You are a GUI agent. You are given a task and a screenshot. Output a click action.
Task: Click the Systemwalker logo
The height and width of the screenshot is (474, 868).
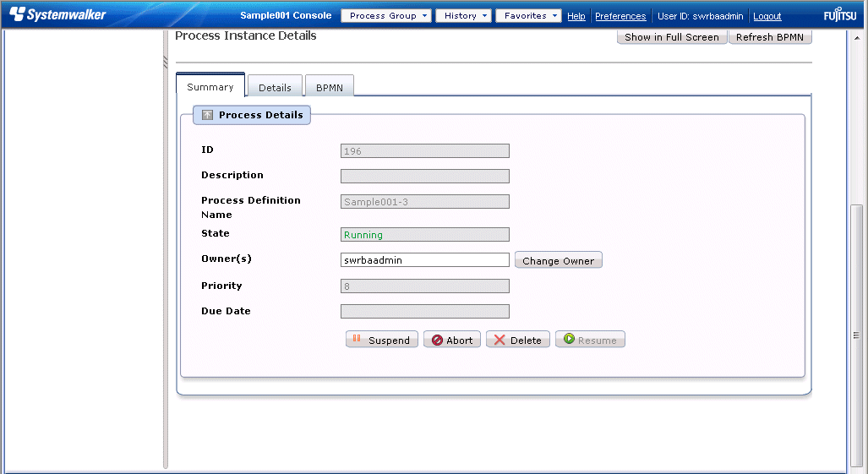coord(57,14)
